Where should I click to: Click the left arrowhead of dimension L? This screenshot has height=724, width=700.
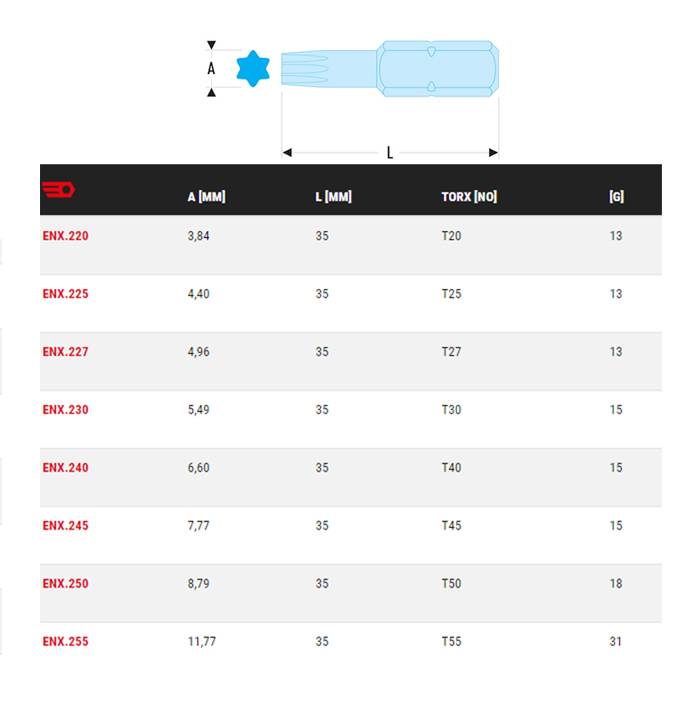[287, 152]
